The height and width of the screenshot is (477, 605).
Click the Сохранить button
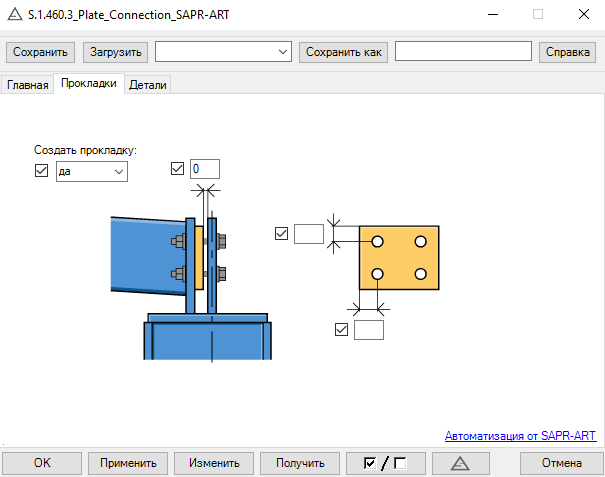pos(41,52)
